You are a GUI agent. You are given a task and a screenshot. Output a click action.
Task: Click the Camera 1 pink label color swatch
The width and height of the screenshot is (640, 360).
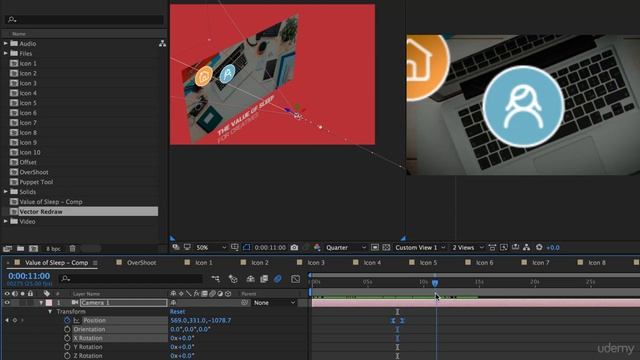pyautogui.click(x=49, y=303)
